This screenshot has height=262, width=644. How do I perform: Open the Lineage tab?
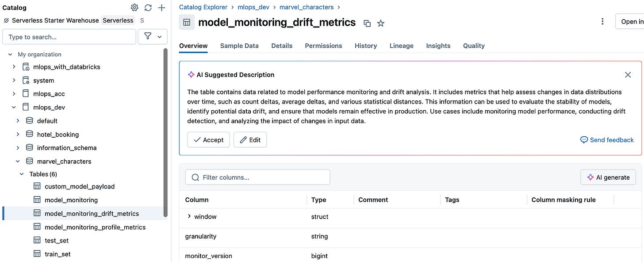pyautogui.click(x=401, y=46)
